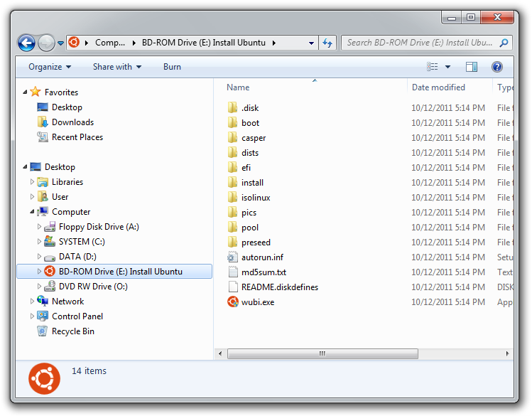This screenshot has height=416, width=532.
Task: Open Libraries in navigation pane
Action: tap(60, 181)
